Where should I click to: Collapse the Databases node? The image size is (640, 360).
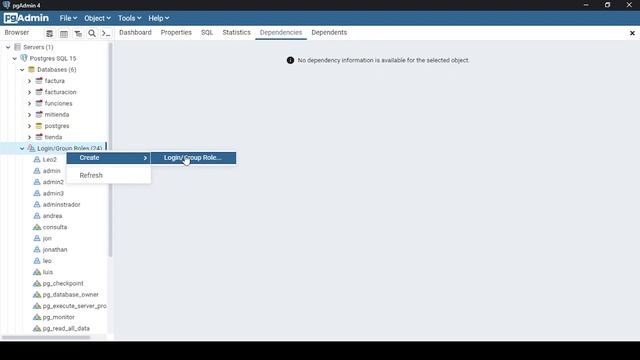point(22,70)
